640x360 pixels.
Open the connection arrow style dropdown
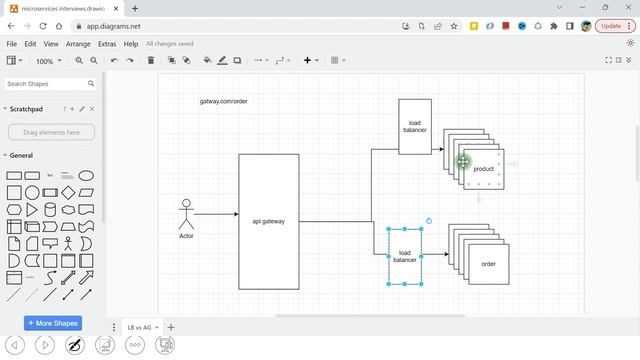261,60
